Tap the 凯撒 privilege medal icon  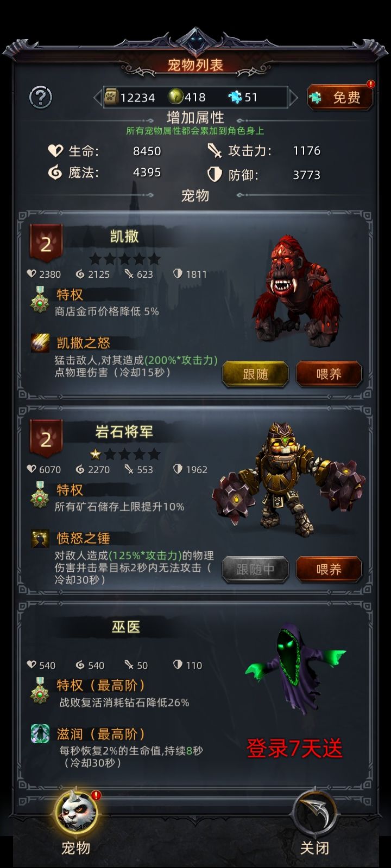(x=39, y=299)
